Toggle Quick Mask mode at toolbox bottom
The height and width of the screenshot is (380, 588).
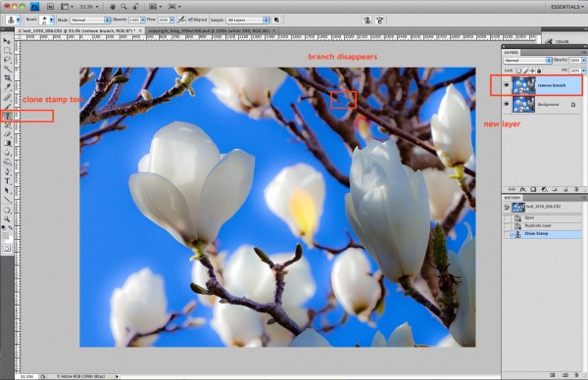pyautogui.click(x=7, y=249)
